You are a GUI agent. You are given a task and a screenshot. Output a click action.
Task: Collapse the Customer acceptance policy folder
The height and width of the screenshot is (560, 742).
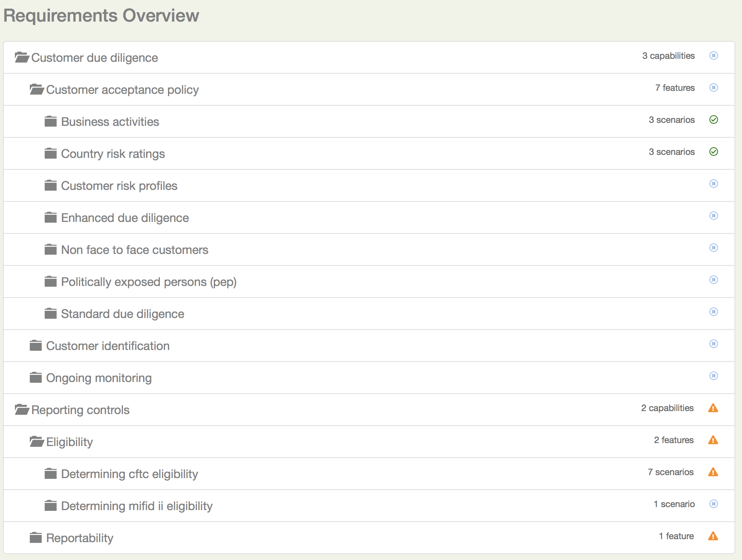(37, 89)
